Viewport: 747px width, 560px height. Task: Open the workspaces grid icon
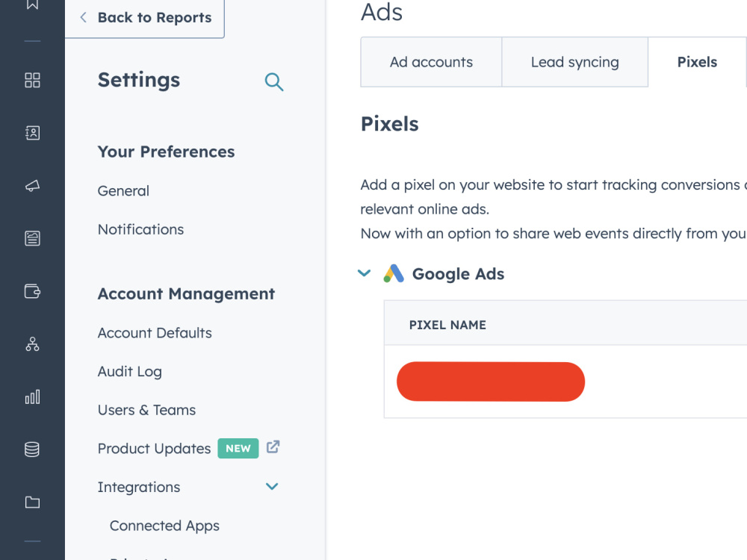[32, 80]
